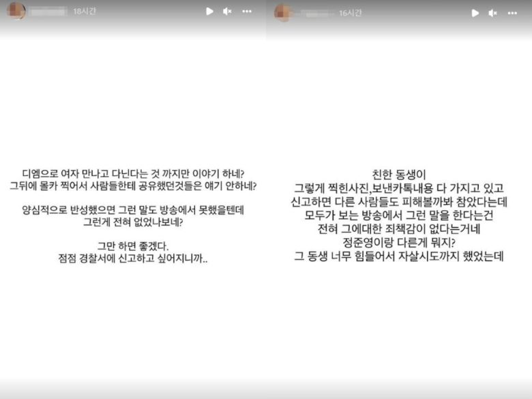Unmute the left story's sound
The height and width of the screenshot is (399, 532).
(228, 12)
